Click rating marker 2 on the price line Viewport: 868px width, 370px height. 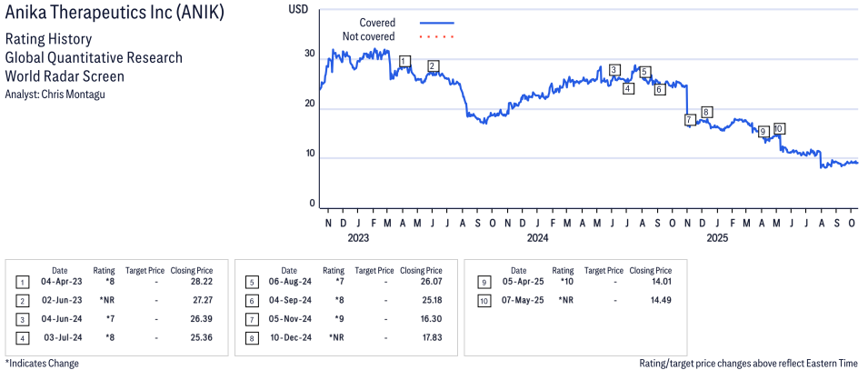[434, 65]
